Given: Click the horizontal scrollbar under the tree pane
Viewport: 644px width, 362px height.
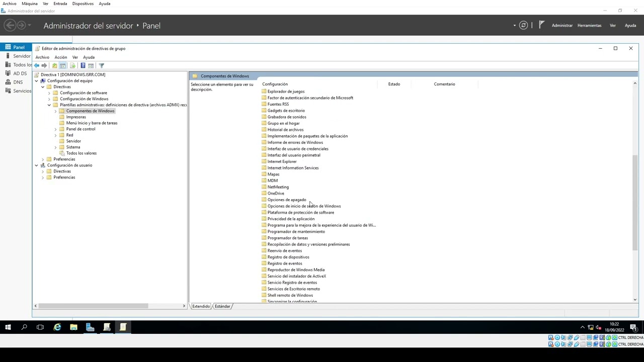Looking at the screenshot, I should pyautogui.click(x=93, y=306).
